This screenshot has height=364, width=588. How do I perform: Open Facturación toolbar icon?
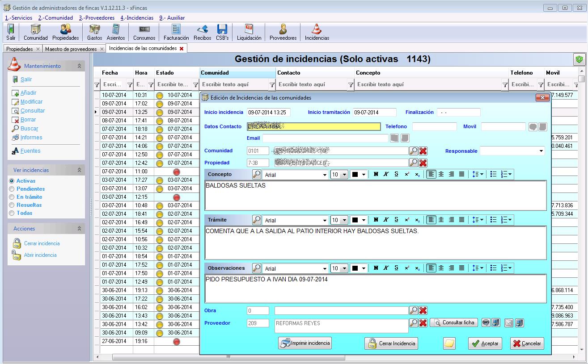coord(176,32)
